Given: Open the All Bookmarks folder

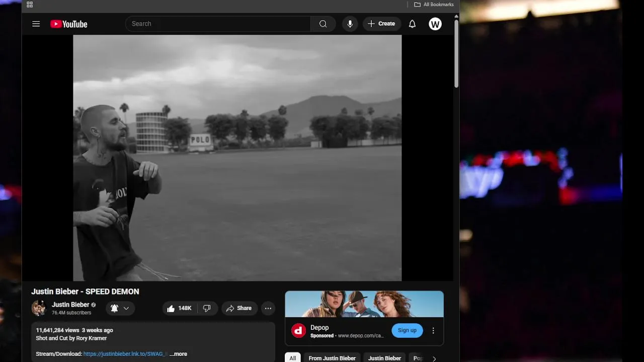Looking at the screenshot, I should (434, 5).
